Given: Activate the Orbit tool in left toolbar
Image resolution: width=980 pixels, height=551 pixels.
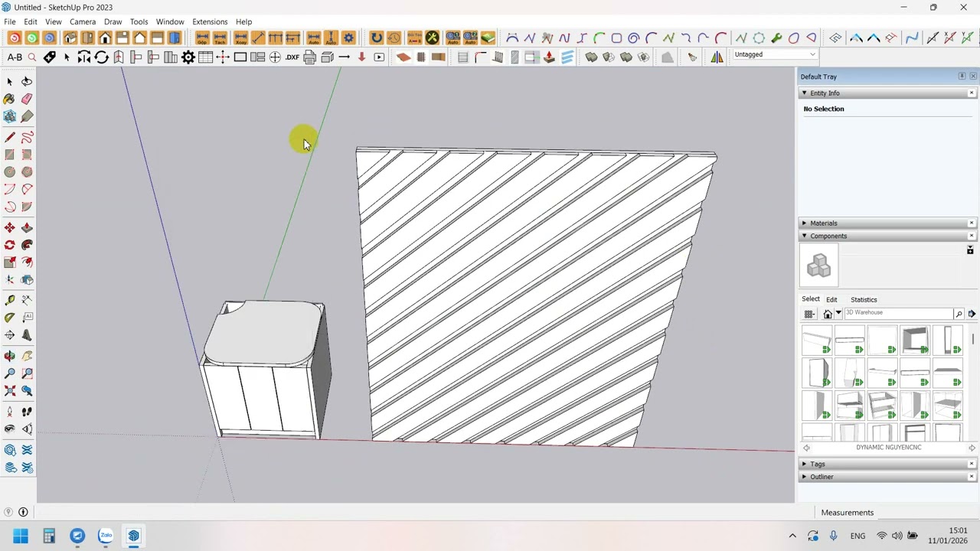Looking at the screenshot, I should (x=9, y=356).
